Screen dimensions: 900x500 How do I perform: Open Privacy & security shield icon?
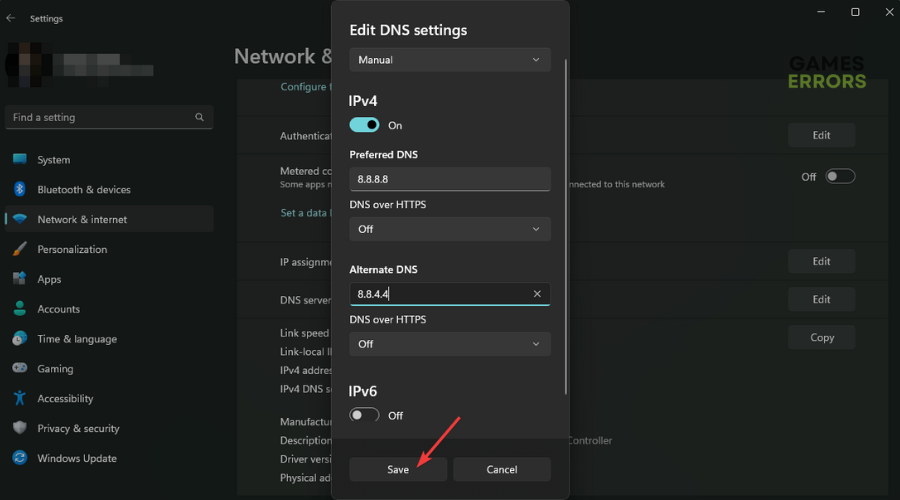[x=20, y=428]
